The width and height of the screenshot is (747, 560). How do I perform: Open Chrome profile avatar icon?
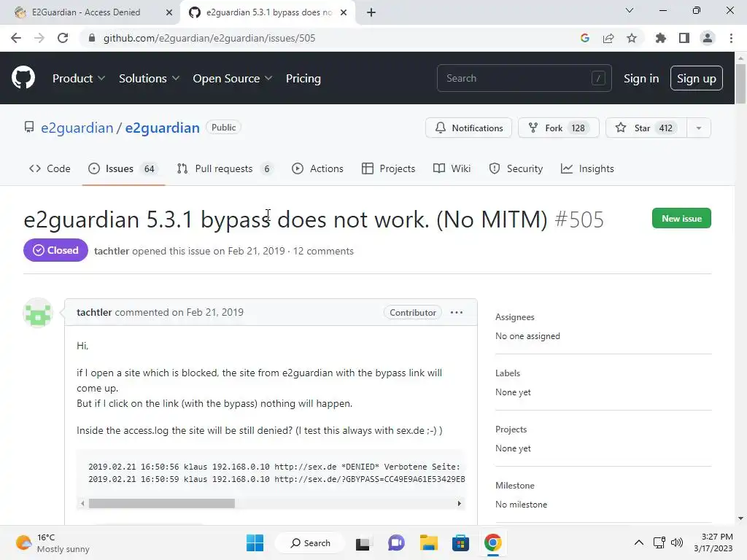pyautogui.click(x=708, y=38)
